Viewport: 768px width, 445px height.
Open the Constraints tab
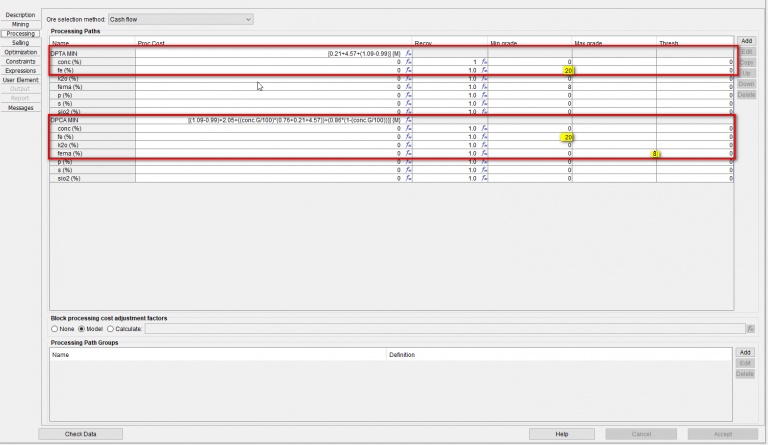pos(21,61)
